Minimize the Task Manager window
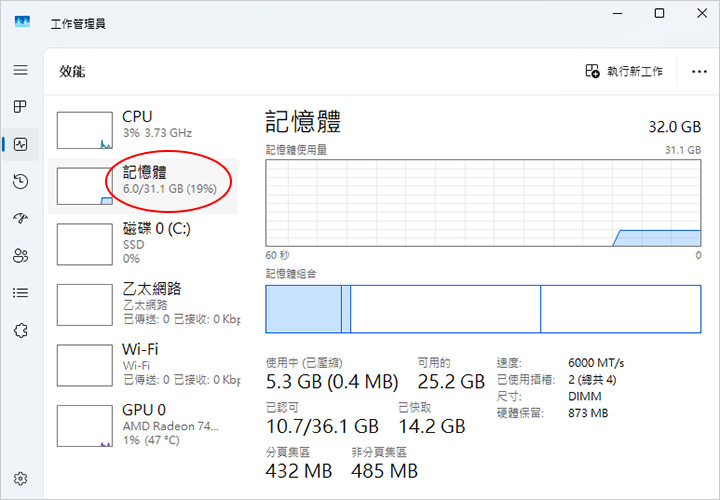 (x=618, y=13)
